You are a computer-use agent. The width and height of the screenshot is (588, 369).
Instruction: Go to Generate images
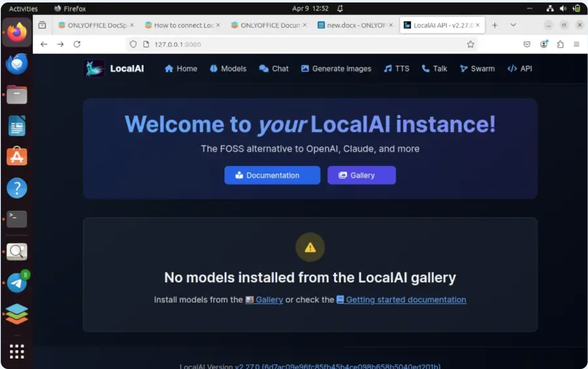point(336,69)
